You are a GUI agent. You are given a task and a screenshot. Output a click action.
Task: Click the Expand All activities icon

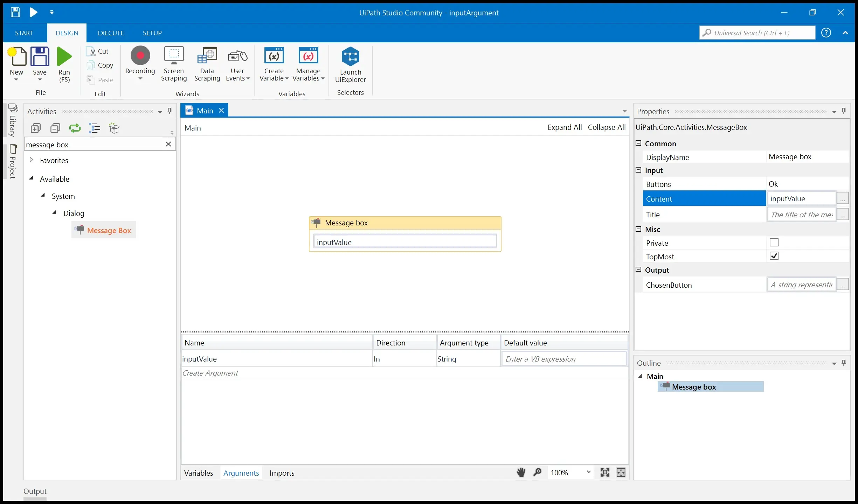click(36, 128)
